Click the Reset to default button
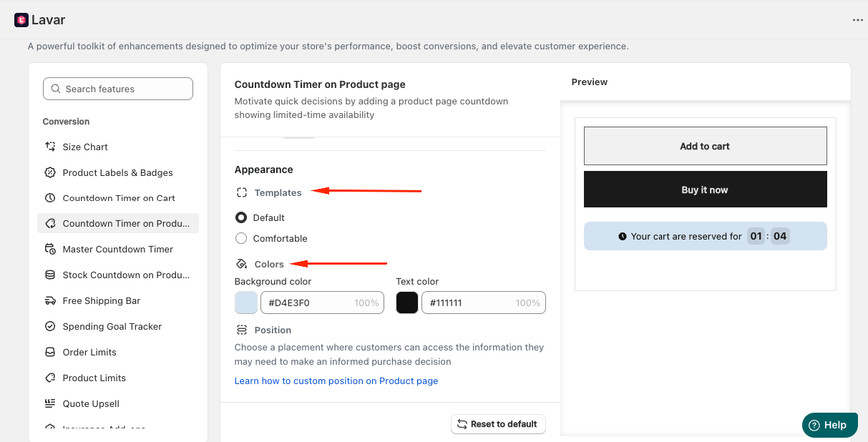The width and height of the screenshot is (868, 442). coord(498,424)
